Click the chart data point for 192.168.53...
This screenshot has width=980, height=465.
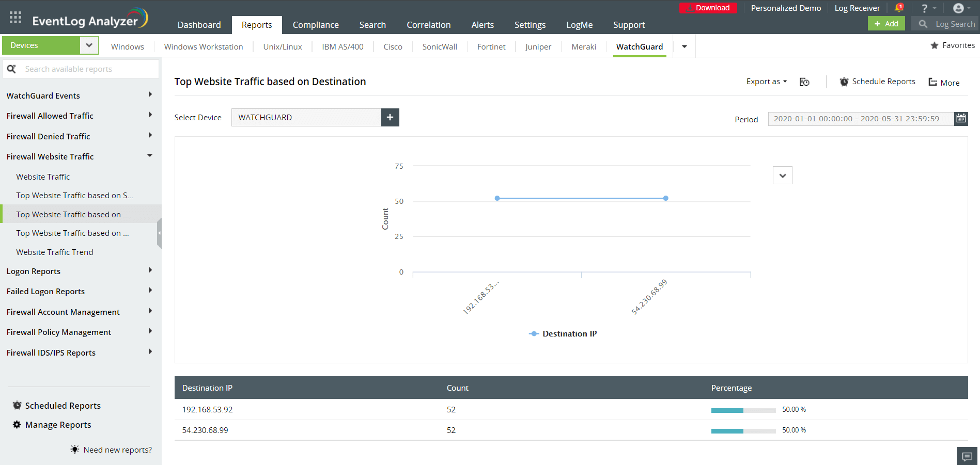[497, 198]
